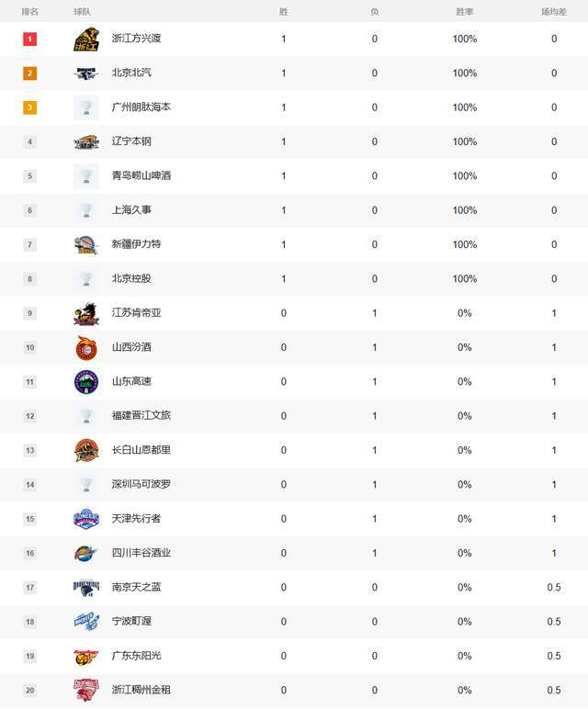Screen dimensions: 588x709
Task: Sort by the 胜率 column header
Action: point(465,12)
